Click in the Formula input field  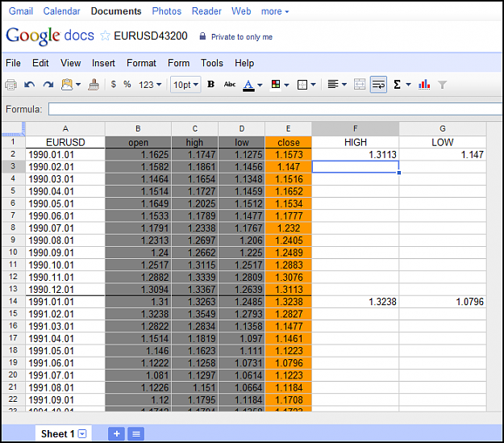click(275, 109)
